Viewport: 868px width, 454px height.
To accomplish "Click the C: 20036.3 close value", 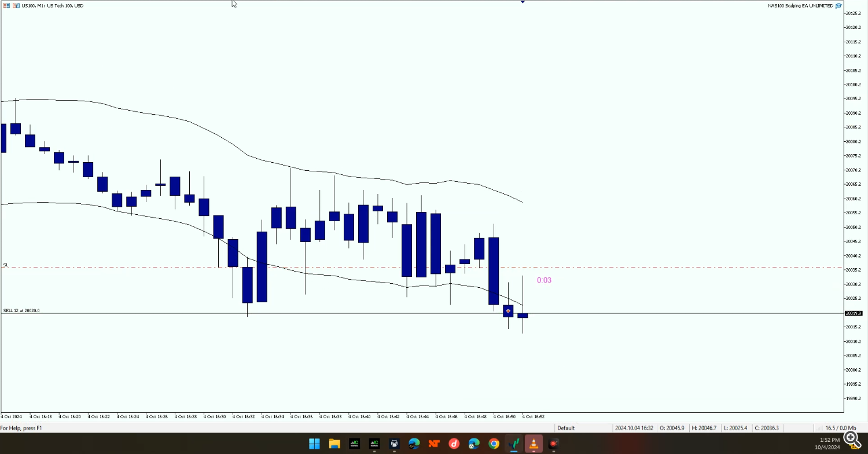I will [x=766, y=428].
